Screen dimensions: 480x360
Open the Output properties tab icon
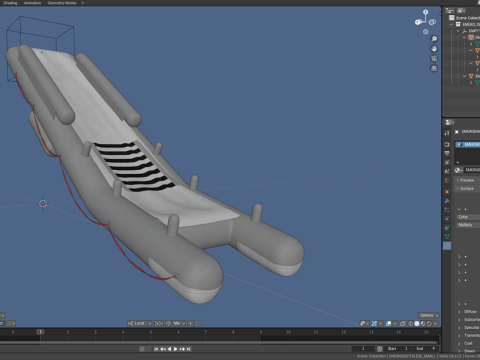point(447,153)
